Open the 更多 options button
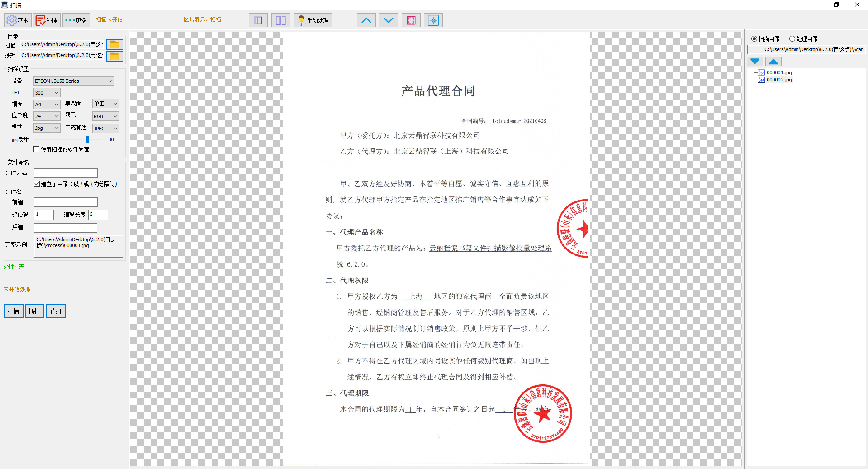Screen dimensions: 868x469 click(x=76, y=20)
